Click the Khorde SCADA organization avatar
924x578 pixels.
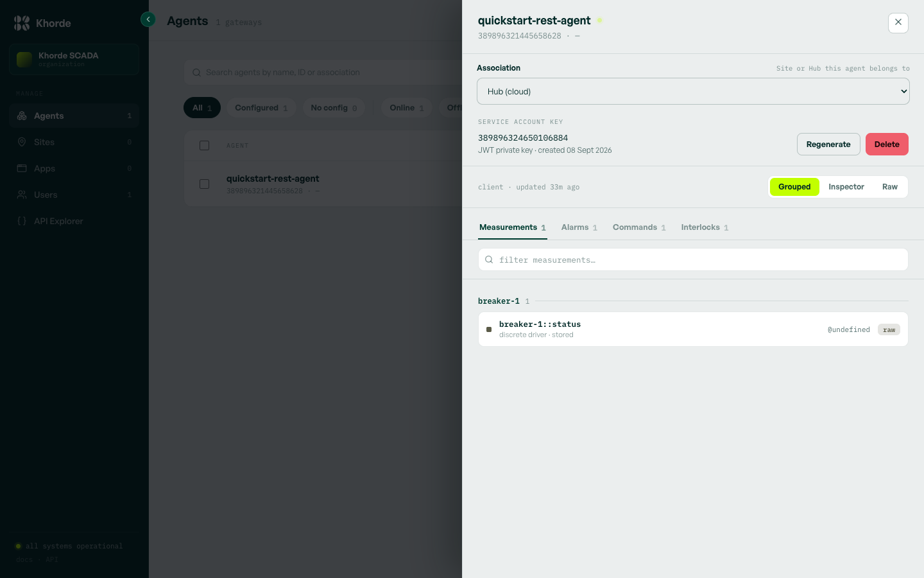pyautogui.click(x=24, y=59)
